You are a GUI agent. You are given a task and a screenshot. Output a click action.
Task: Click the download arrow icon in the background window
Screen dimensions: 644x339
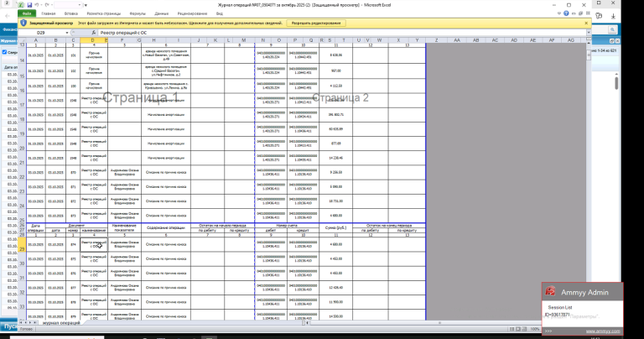pos(613,16)
